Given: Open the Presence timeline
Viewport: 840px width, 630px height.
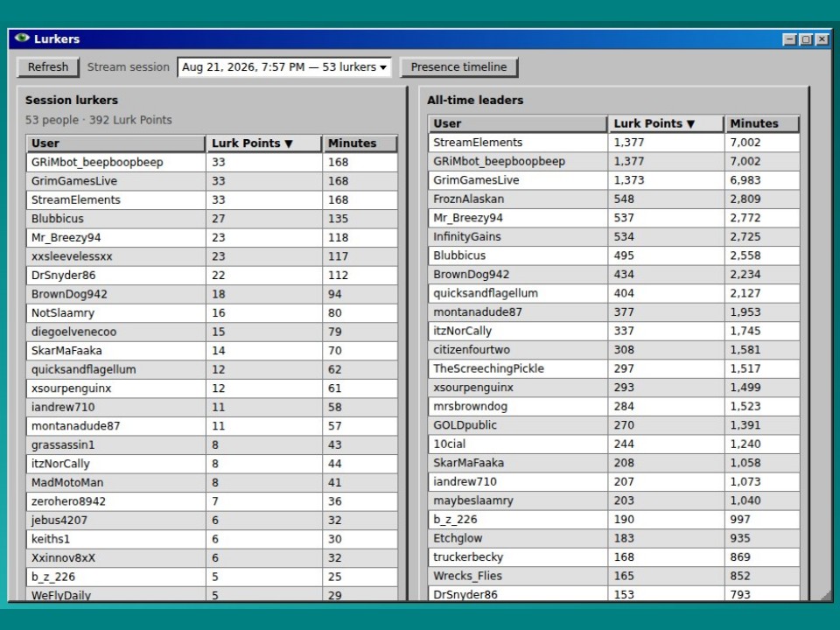Looking at the screenshot, I should (x=459, y=67).
